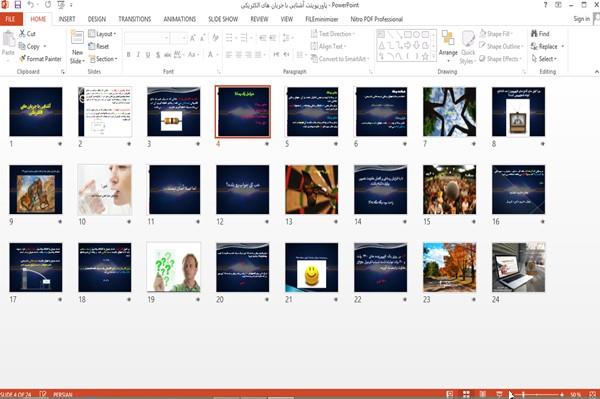Click the Save icon in the quick access toolbar
The height and width of the screenshot is (399, 600).
point(18,5)
